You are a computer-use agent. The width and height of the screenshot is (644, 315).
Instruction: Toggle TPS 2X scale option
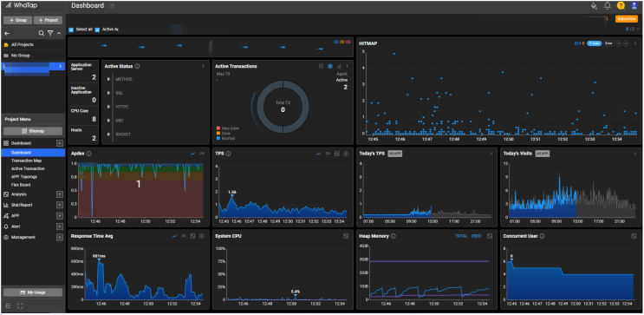[x=328, y=154]
